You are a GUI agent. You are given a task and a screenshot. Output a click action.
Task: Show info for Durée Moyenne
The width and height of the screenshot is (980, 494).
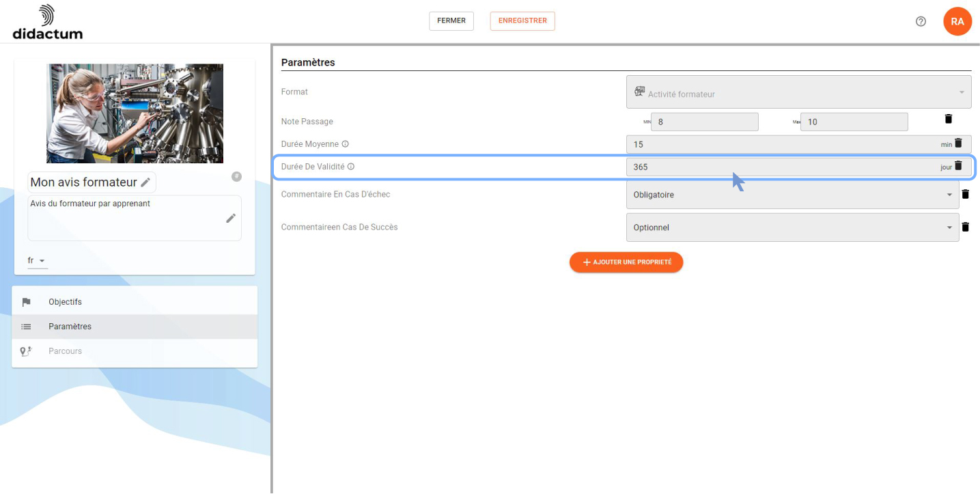(345, 144)
